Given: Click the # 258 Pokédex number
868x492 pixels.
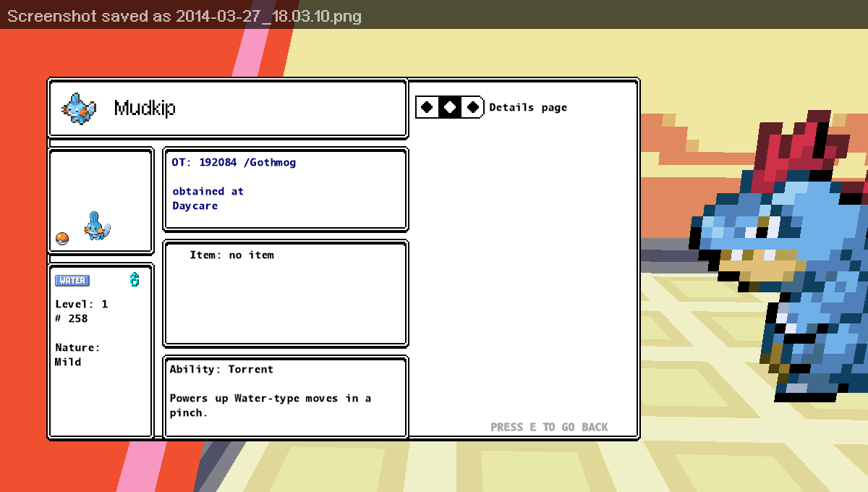Looking at the screenshot, I should click(71, 318).
